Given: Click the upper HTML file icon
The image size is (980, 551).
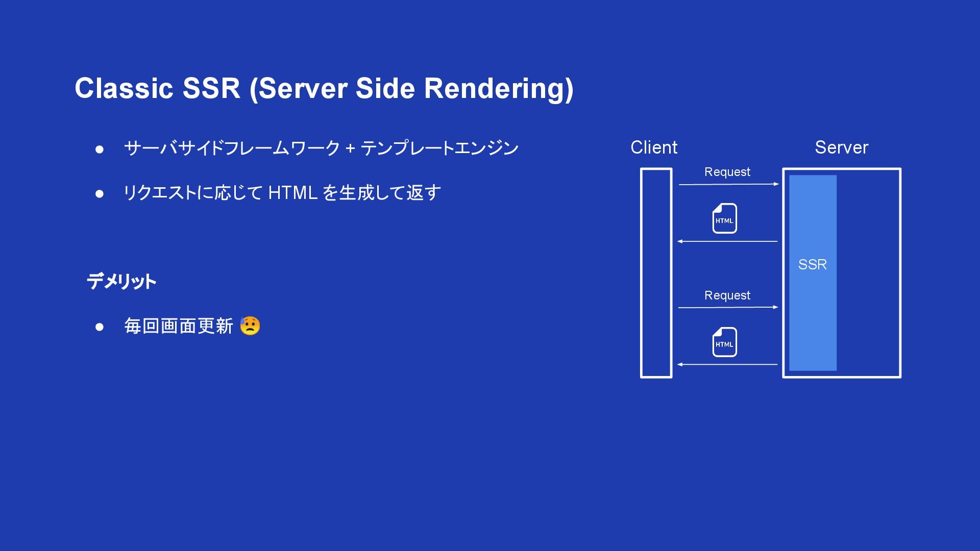Looking at the screenshot, I should 724,218.
